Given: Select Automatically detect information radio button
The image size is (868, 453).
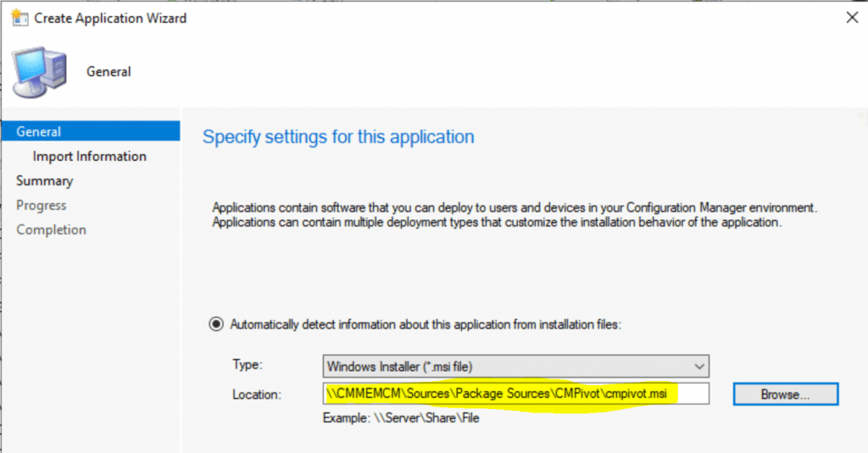Looking at the screenshot, I should [216, 324].
